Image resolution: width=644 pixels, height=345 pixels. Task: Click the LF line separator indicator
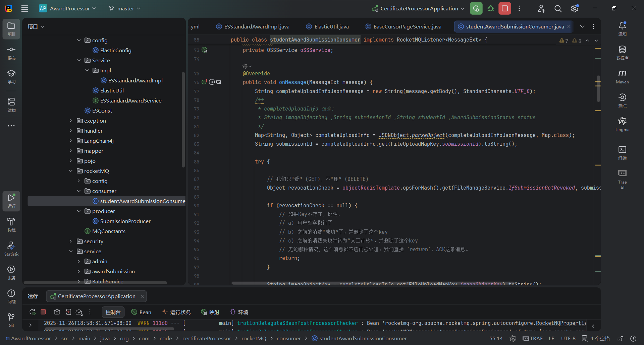(551, 339)
